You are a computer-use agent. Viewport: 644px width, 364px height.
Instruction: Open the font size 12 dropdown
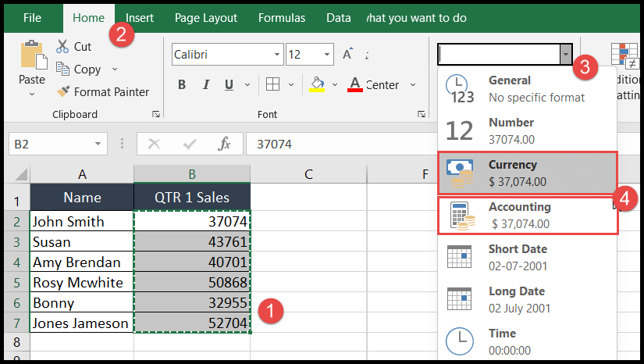[327, 54]
